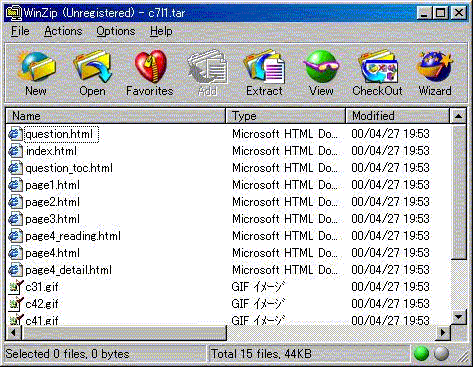Select the c42.gif image icon
473x367 pixels.
click(x=15, y=304)
